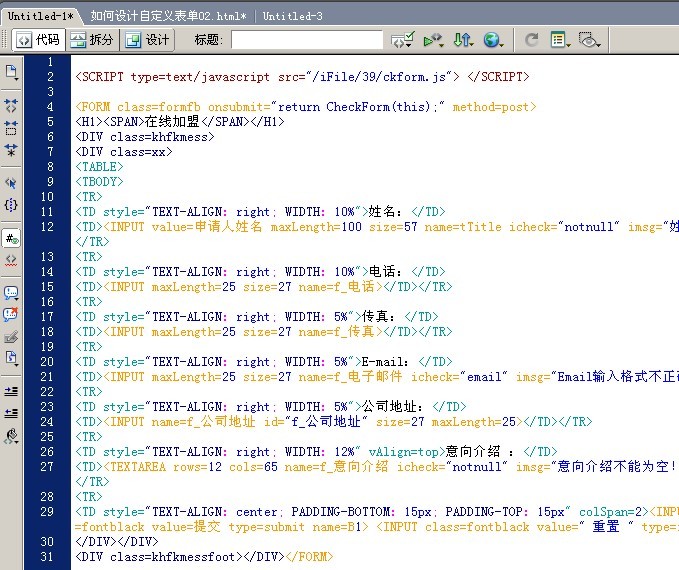The width and height of the screenshot is (679, 570).
Task: Click the <TBODY> tag on line 9
Action: tap(99, 182)
